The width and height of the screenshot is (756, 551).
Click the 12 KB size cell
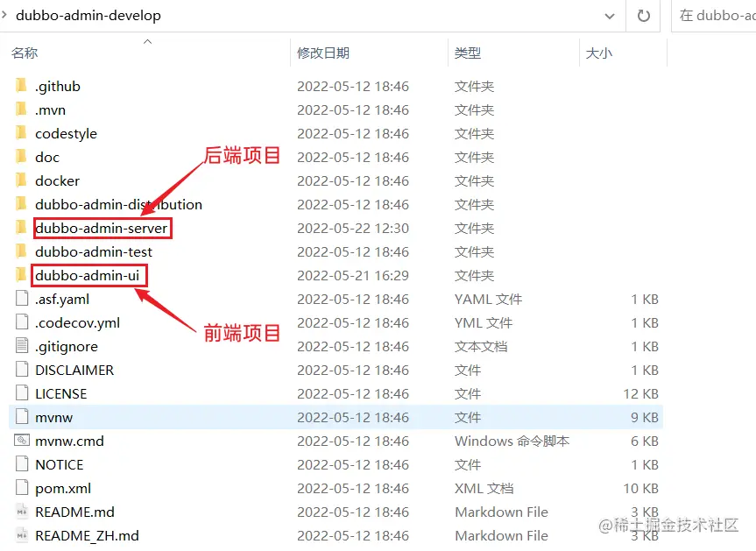click(x=640, y=393)
